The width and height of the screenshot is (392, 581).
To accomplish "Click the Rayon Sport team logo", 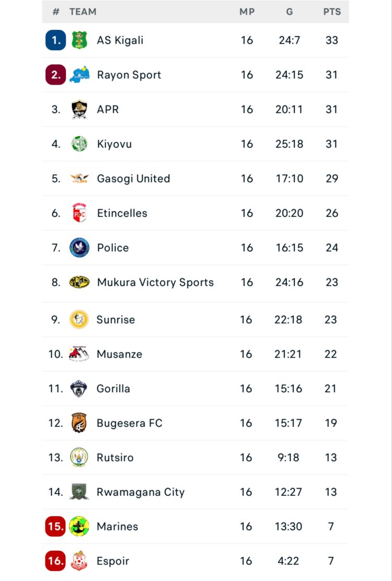I will point(79,75).
